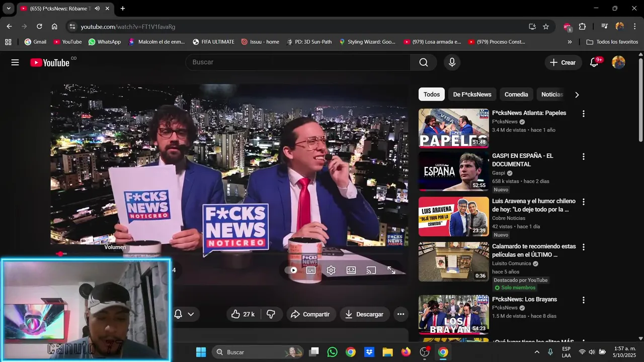Open options menu for F*cksNews: Los Brayans
Image resolution: width=644 pixels, height=362 pixels.
(x=584, y=300)
